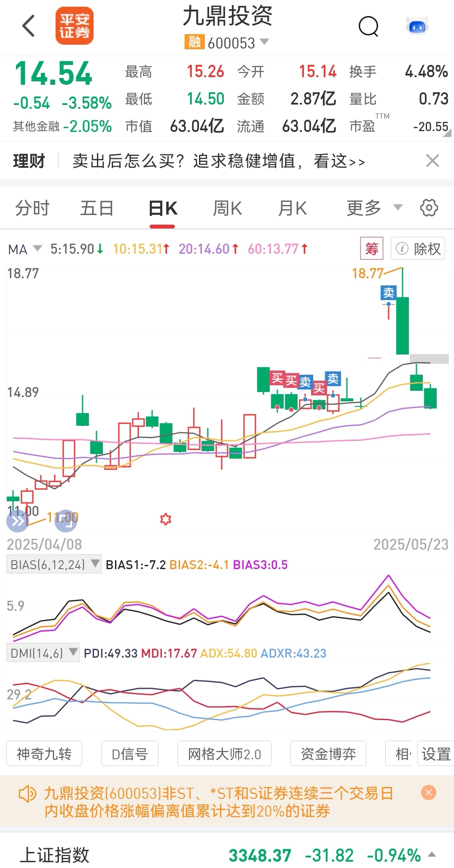
Task: Open the 平安证券 logo
Action: [74, 26]
